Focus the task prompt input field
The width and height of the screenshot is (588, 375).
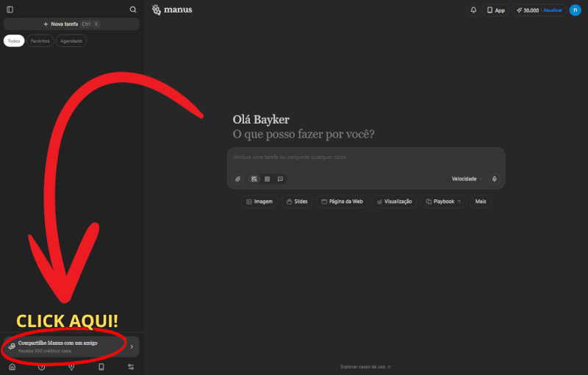point(366,157)
